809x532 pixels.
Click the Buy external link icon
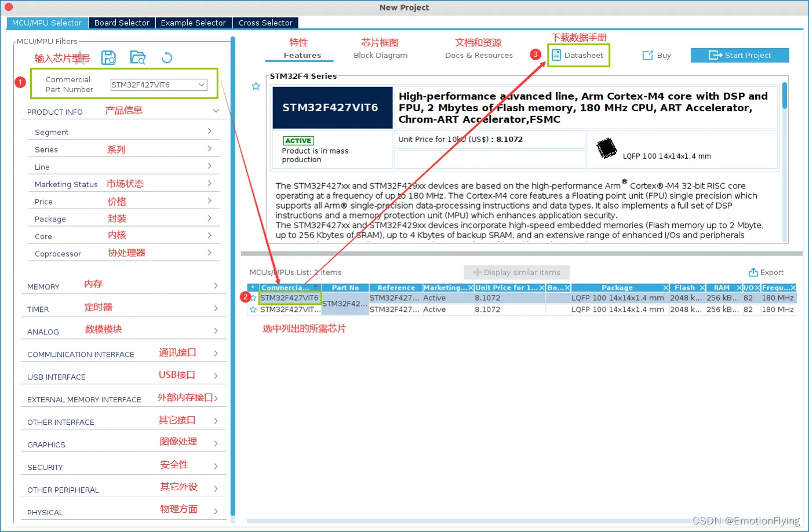648,55
